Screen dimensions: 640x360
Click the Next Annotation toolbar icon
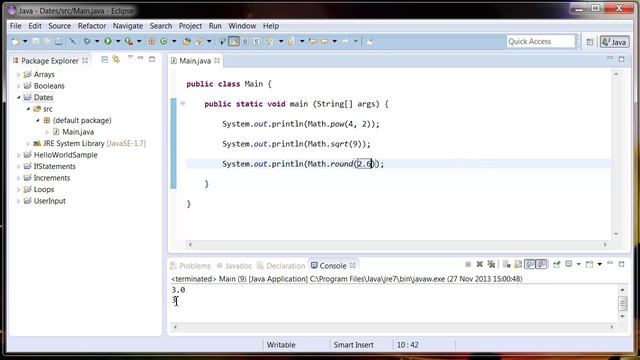(270, 41)
